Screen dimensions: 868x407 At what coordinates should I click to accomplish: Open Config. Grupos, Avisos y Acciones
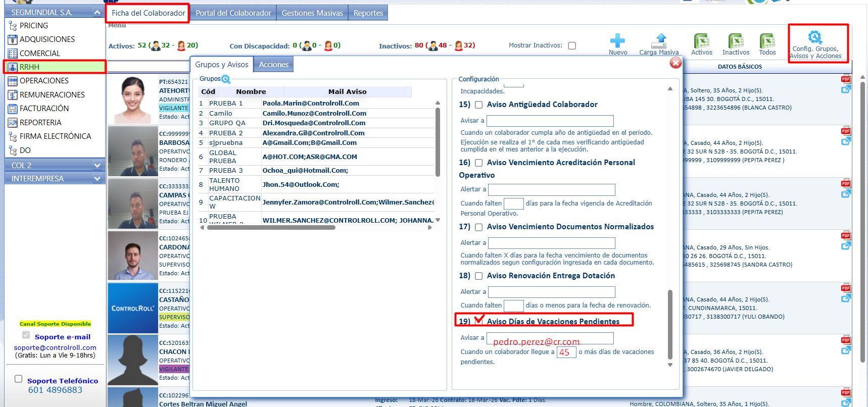pyautogui.click(x=815, y=38)
